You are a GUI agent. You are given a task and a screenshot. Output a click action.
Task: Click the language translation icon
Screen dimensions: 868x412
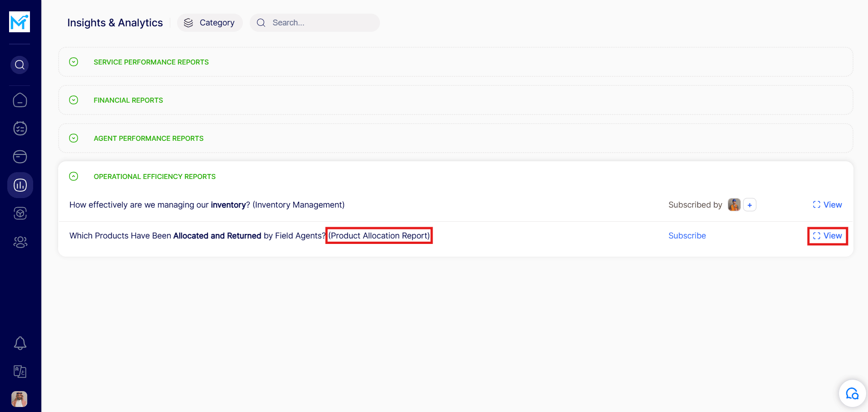coord(20,372)
